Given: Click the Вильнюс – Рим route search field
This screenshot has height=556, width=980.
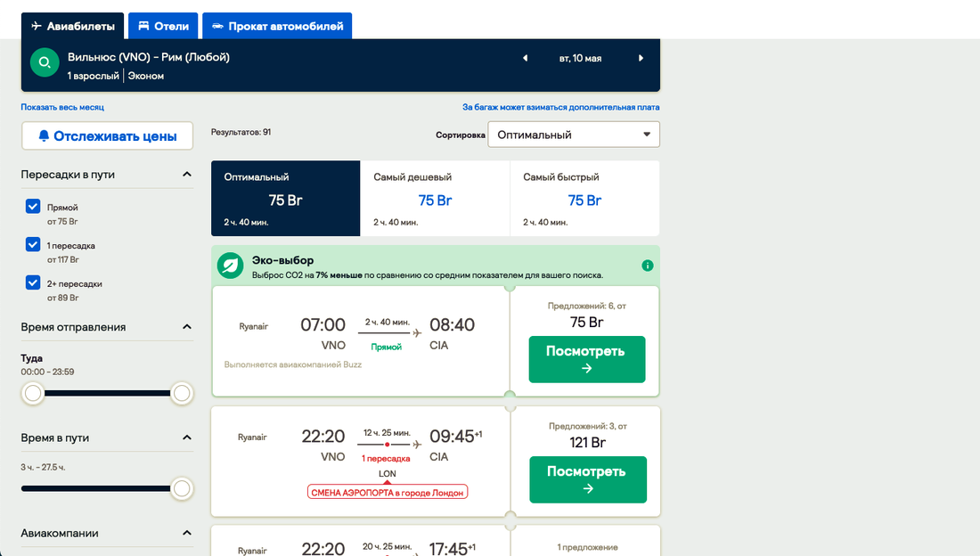Looking at the screenshot, I should point(267,65).
